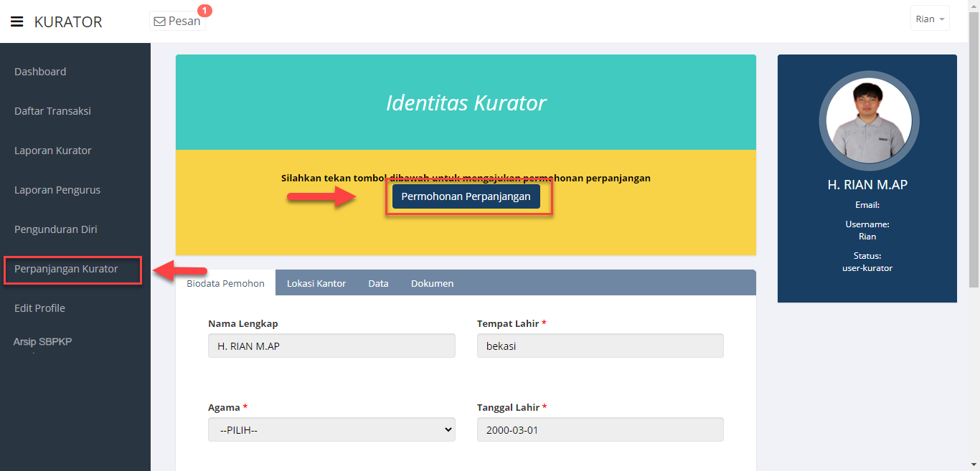Click the Tempat Lahir input field
The height and width of the screenshot is (471, 980).
tap(600, 346)
